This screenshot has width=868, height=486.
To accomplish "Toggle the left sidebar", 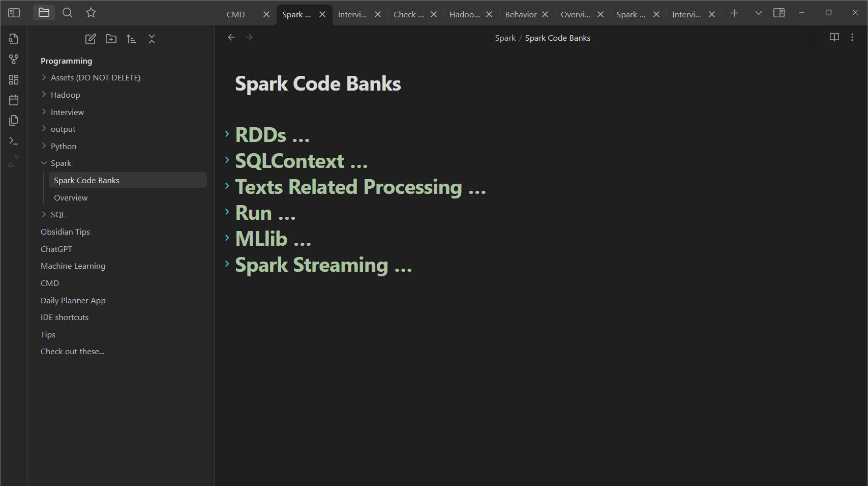I will point(14,13).
